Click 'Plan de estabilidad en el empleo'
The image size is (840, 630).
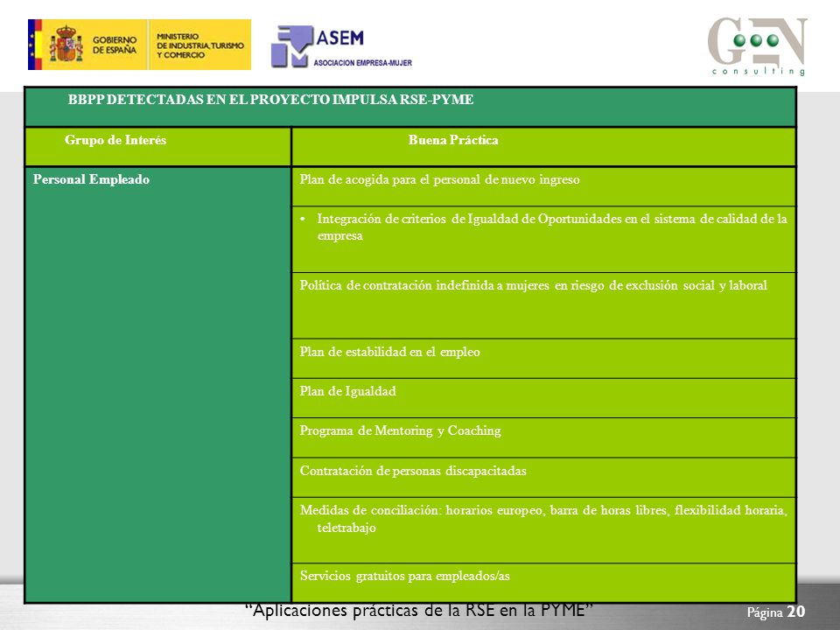tap(390, 352)
